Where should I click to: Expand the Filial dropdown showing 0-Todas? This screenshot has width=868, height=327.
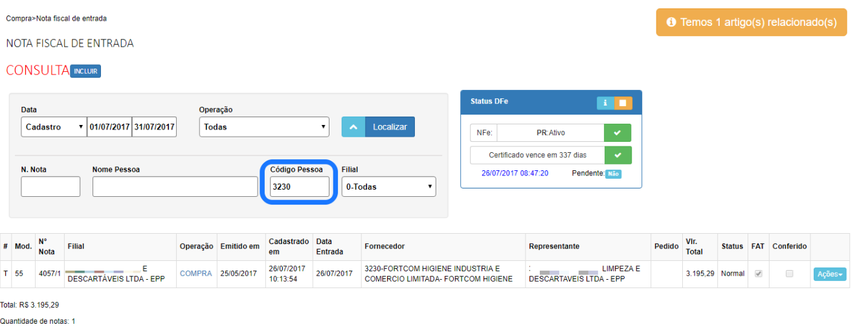coord(388,186)
